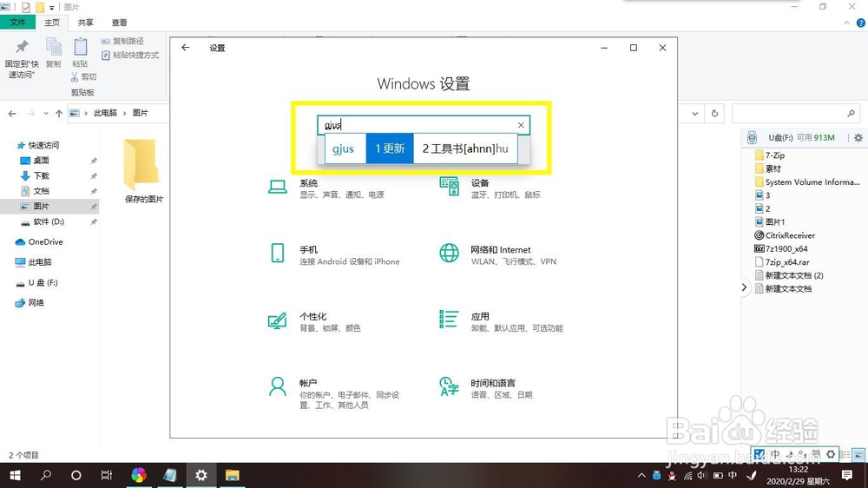The image size is (868, 488).
Task: Click 此电脑 in the address breadcrumb
Action: pos(105,113)
